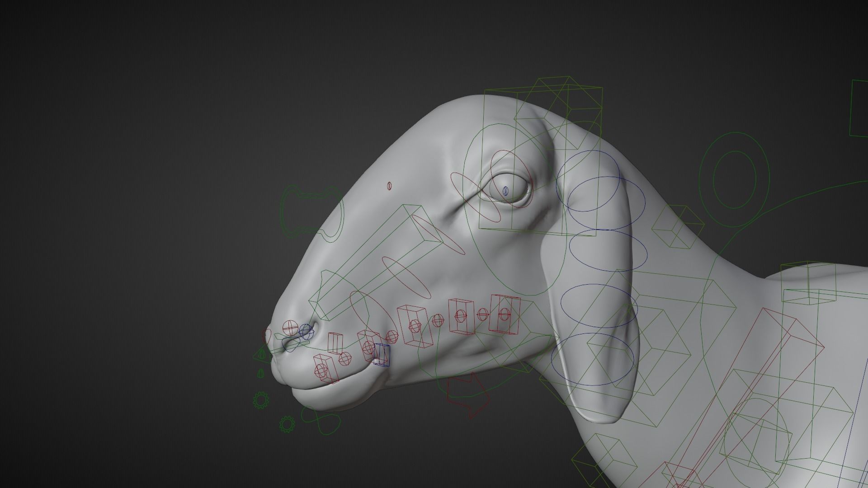Click the blue box at the mouth corner

click(x=382, y=355)
